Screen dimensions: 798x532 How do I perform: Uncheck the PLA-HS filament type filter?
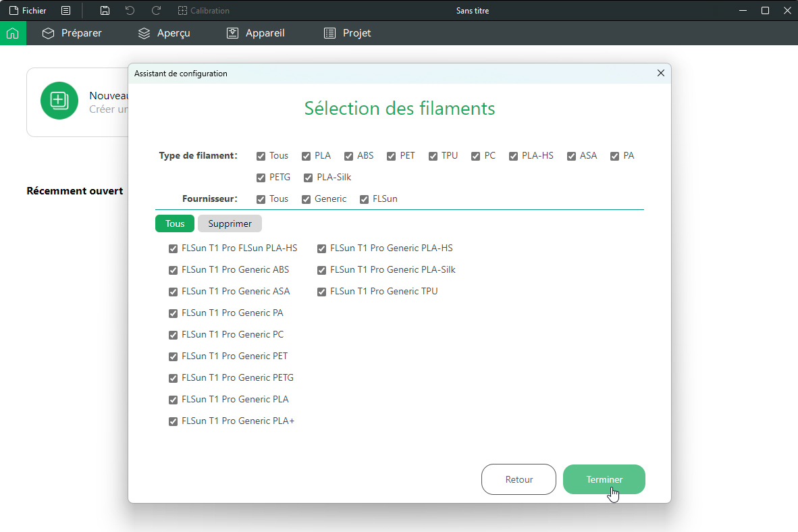click(x=514, y=156)
